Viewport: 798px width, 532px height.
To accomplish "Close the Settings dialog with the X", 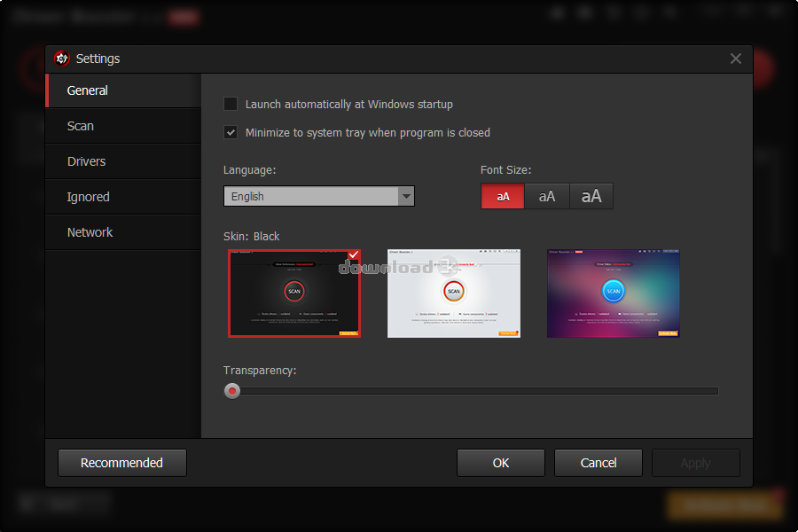I will [735, 59].
